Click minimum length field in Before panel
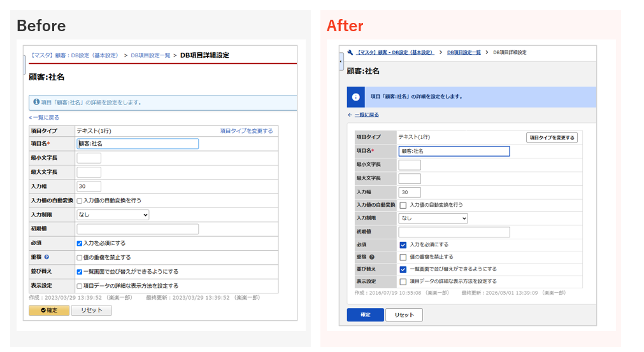This screenshot has width=644, height=352. tap(89, 158)
